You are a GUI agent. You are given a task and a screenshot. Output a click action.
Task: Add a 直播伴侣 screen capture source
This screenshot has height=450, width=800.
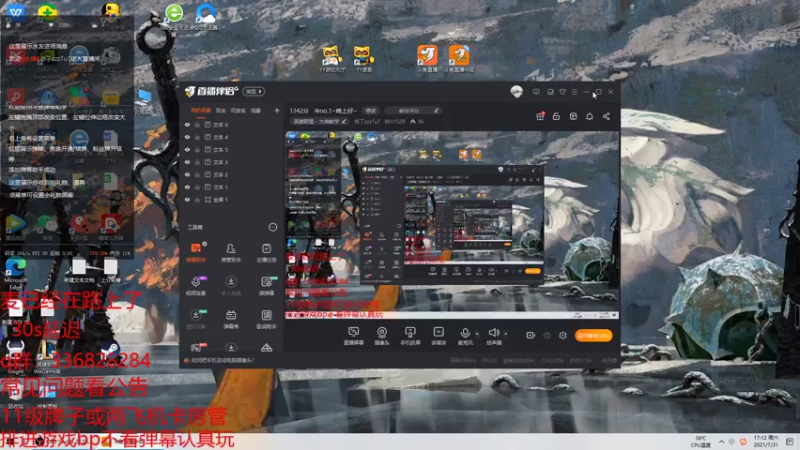[x=353, y=336]
